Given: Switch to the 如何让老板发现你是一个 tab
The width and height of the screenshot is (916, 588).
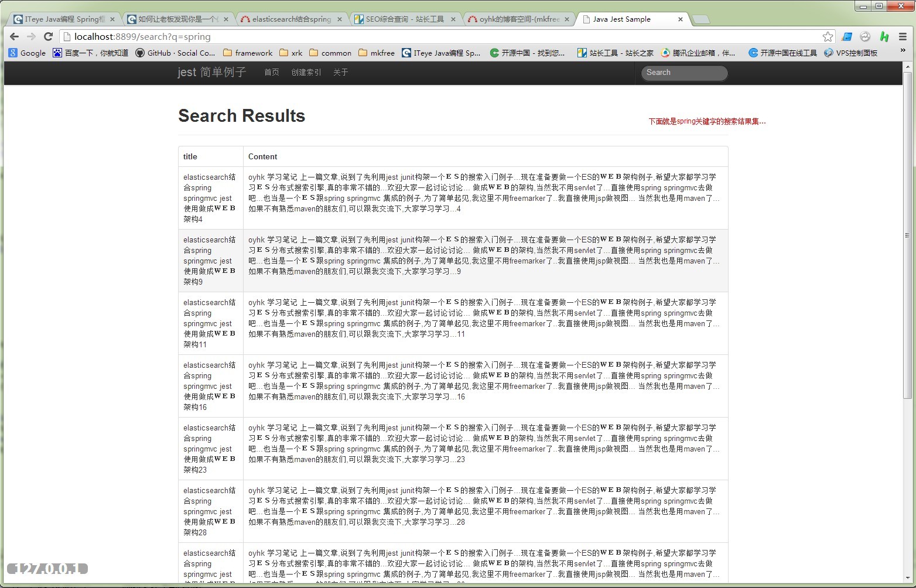Looking at the screenshot, I should 177,19.
